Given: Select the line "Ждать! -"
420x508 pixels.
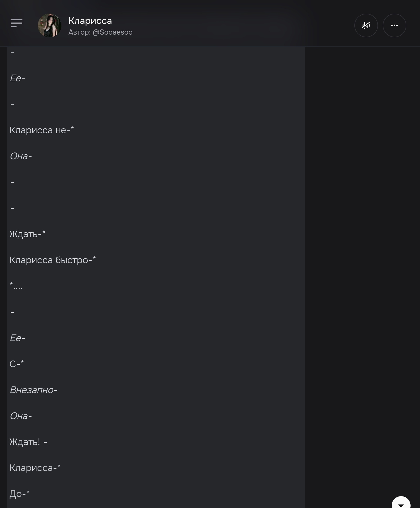Looking at the screenshot, I should pos(28,442).
